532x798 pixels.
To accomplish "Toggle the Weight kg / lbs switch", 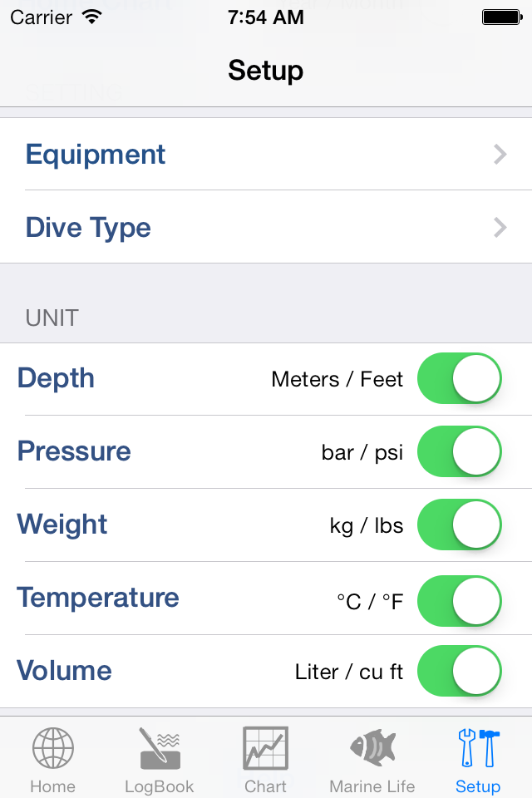I will pos(459,525).
